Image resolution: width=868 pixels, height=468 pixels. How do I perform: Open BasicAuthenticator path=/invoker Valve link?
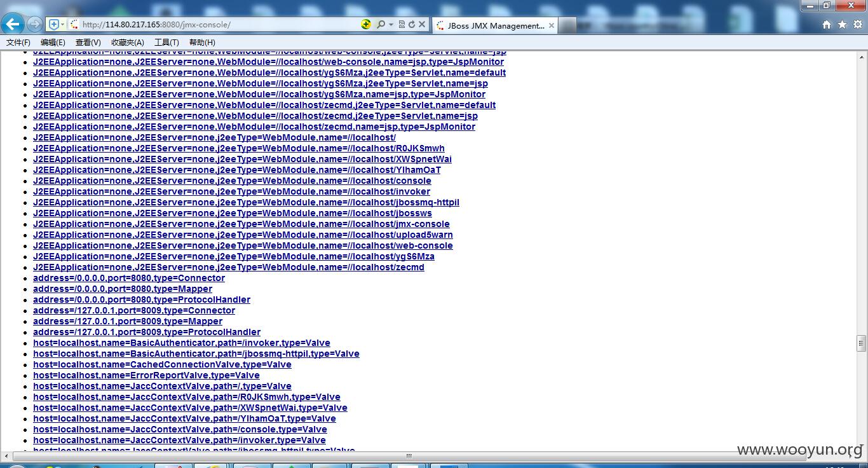coord(182,343)
